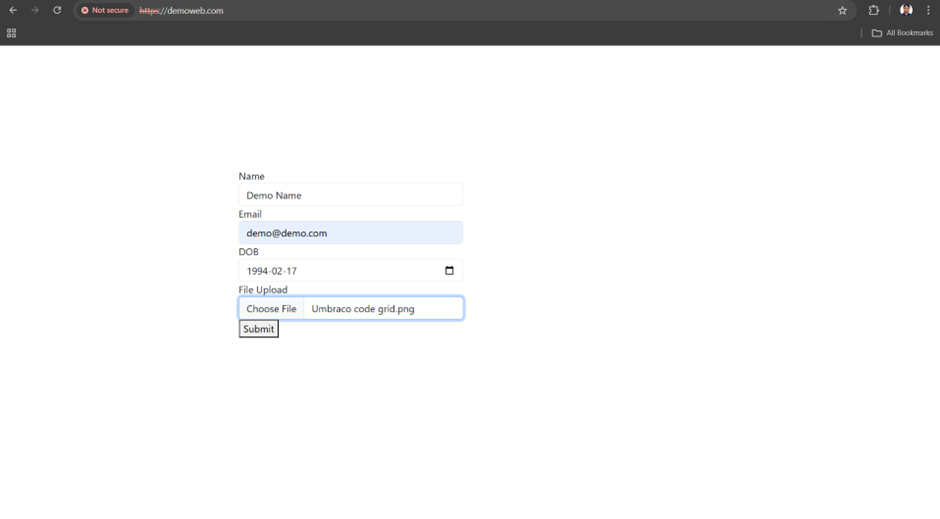Open the browser Extensions puzzle icon
Screen dimensions: 940x519
tap(873, 10)
